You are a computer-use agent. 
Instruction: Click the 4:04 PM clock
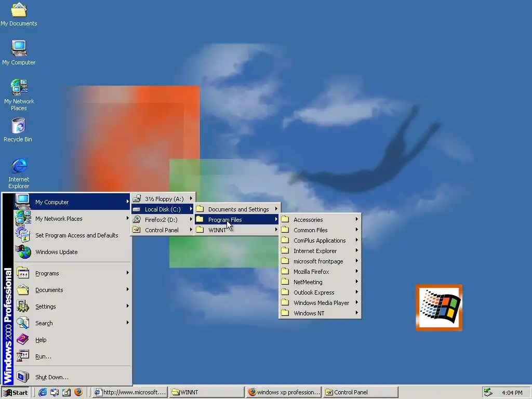512,393
